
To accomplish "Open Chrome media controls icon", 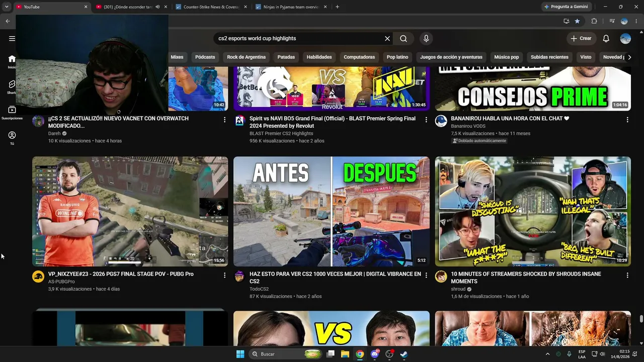I will 612,21.
